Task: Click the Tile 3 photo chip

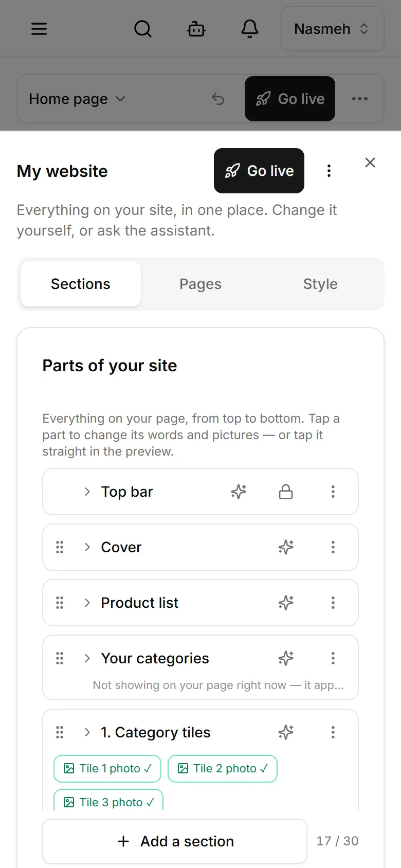Action: [x=108, y=801]
